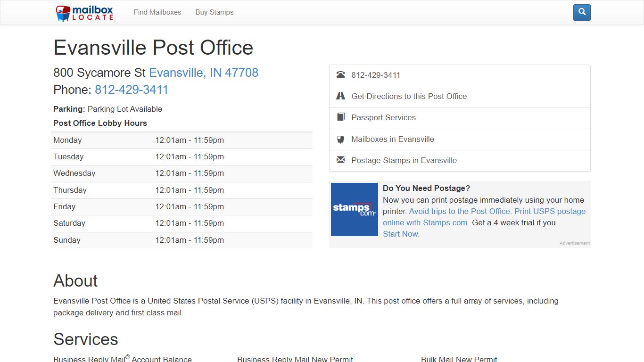Select Sunday's 12:01am - 11:59pm hours
The height and width of the screenshot is (362, 644).
click(190, 240)
